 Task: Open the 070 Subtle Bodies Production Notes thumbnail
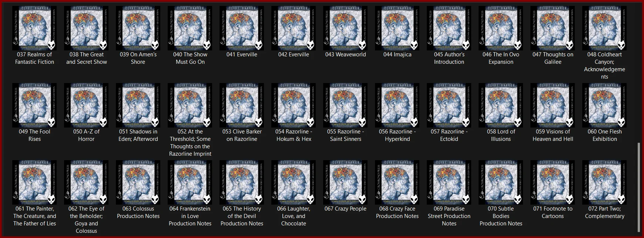(x=501, y=182)
